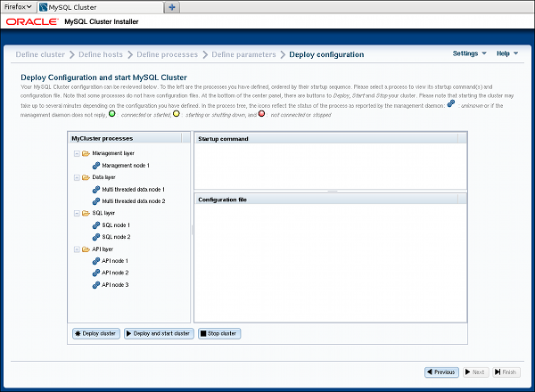
Task: Collapse the SQL layer tree node
Action: pos(76,214)
